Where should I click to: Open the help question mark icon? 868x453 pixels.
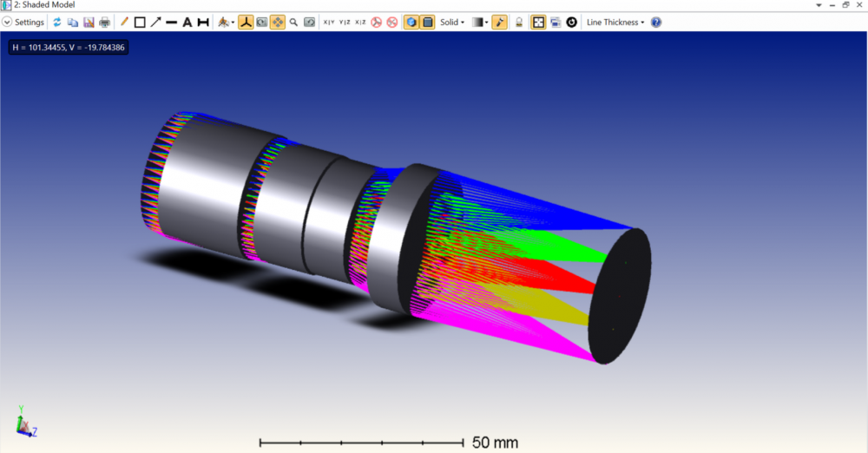point(655,22)
